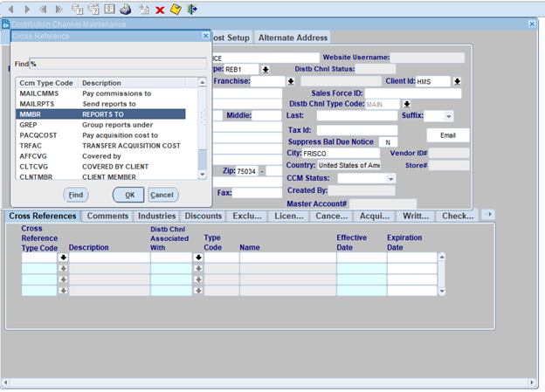Open the Client Id list of values

[457, 81]
